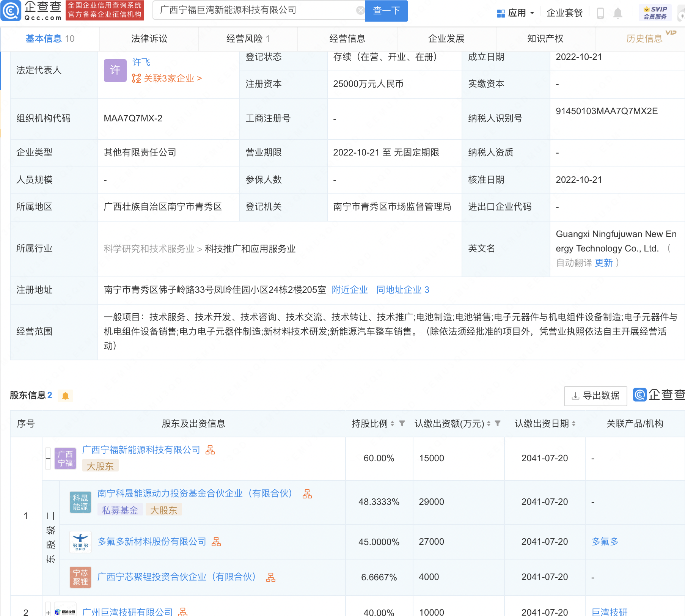Open 附近企业 link
The width and height of the screenshot is (685, 616).
coord(350,290)
